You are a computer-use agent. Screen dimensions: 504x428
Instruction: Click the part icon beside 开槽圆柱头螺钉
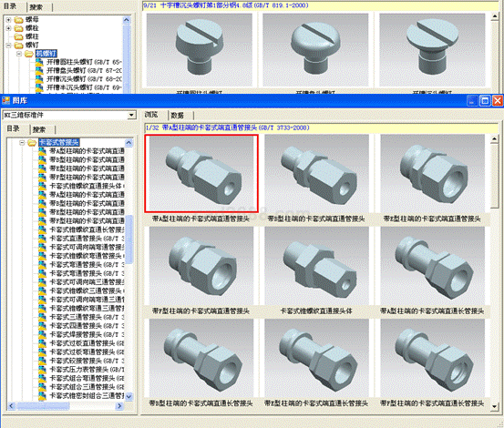pyautogui.click(x=39, y=62)
